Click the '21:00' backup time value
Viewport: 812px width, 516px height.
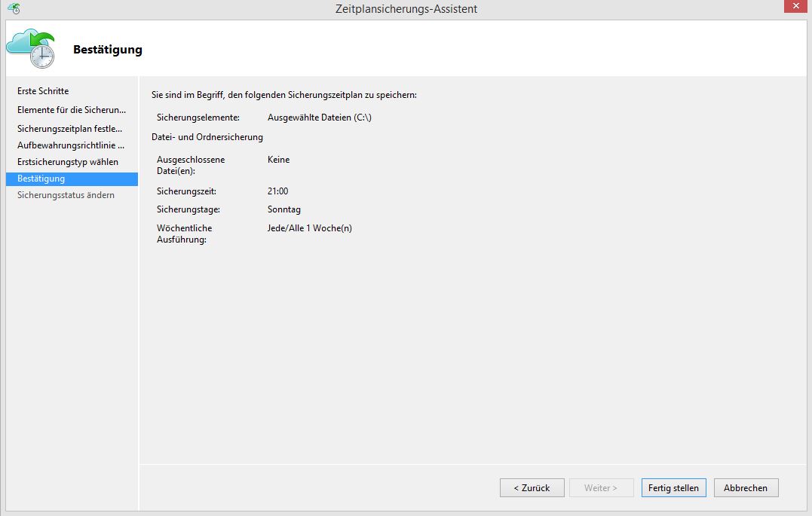[x=277, y=191]
